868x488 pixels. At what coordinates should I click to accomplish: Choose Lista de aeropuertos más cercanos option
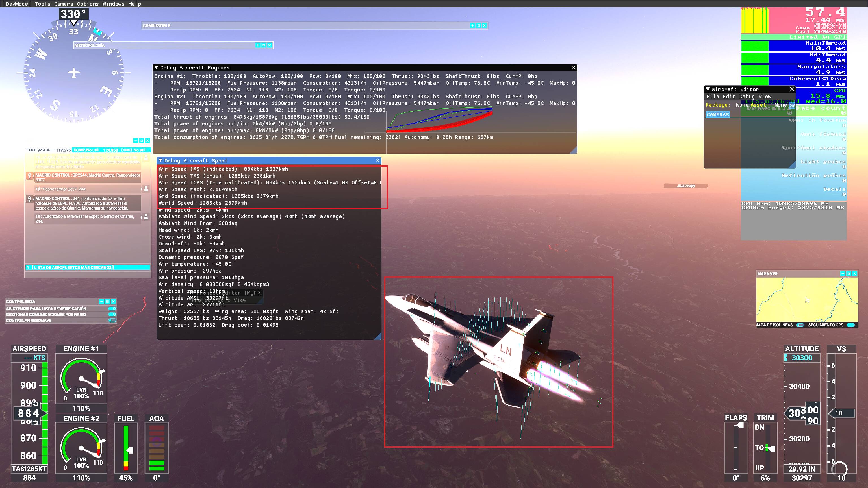pos(88,267)
